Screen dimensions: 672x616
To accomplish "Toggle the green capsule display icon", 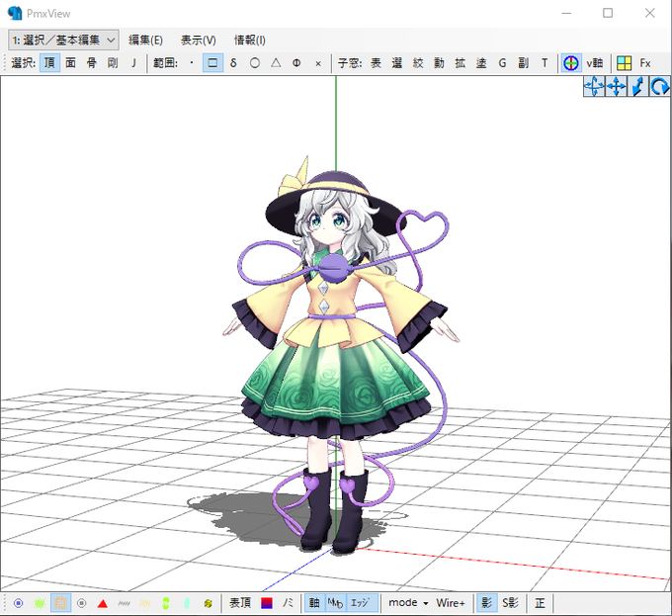I will 166,603.
